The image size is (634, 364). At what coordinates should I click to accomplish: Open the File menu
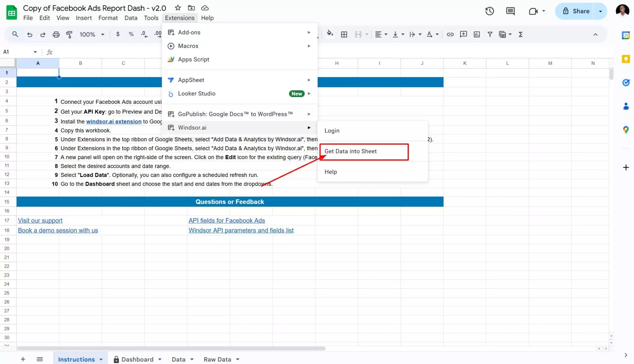[x=28, y=18]
